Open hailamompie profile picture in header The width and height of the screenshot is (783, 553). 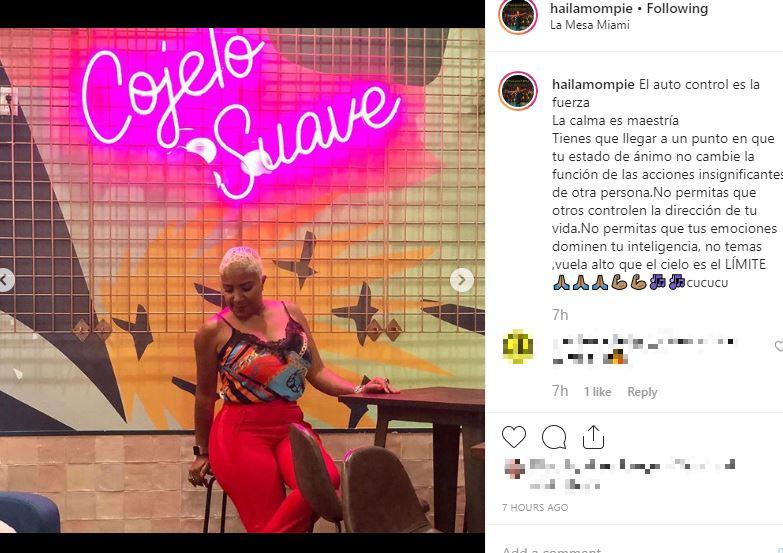tap(518, 15)
